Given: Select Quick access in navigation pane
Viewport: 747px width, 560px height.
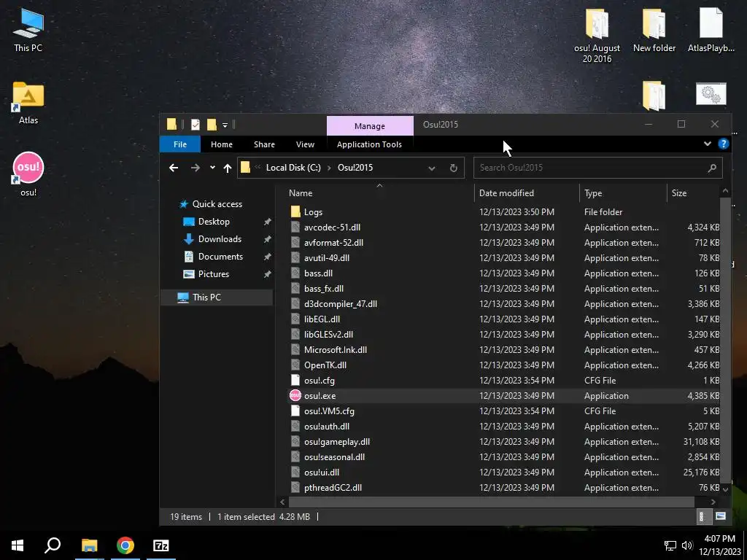Looking at the screenshot, I should tap(217, 204).
